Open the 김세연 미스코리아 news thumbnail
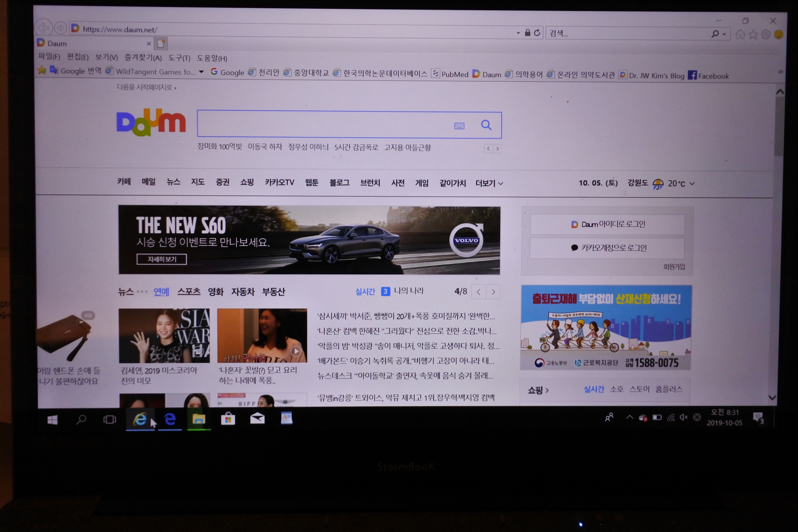798x532 pixels. click(x=164, y=336)
